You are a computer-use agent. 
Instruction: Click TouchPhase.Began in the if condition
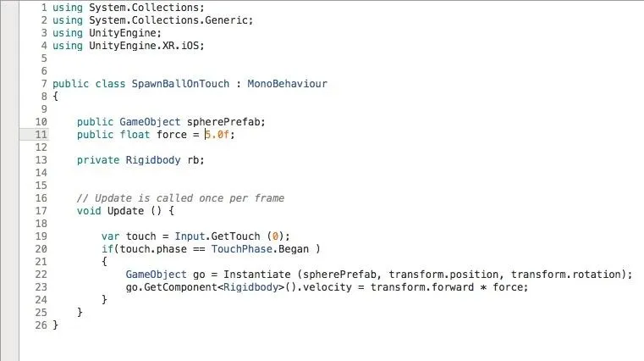(x=260, y=249)
